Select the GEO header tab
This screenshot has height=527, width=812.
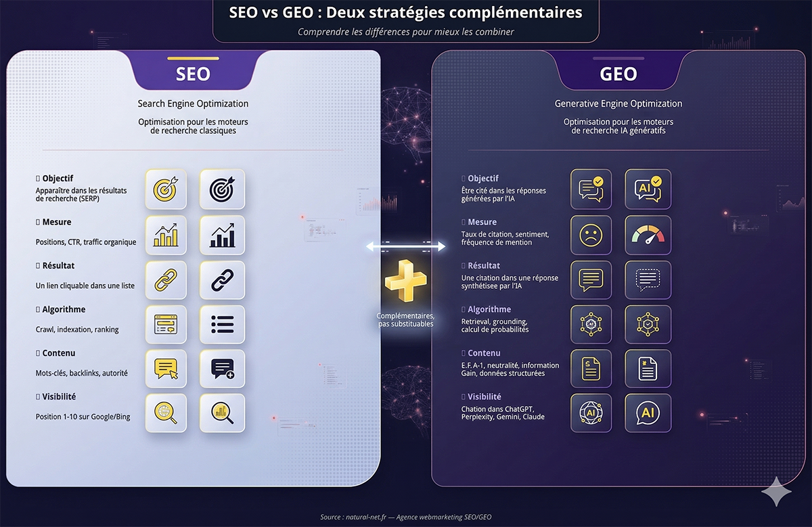[x=618, y=73]
